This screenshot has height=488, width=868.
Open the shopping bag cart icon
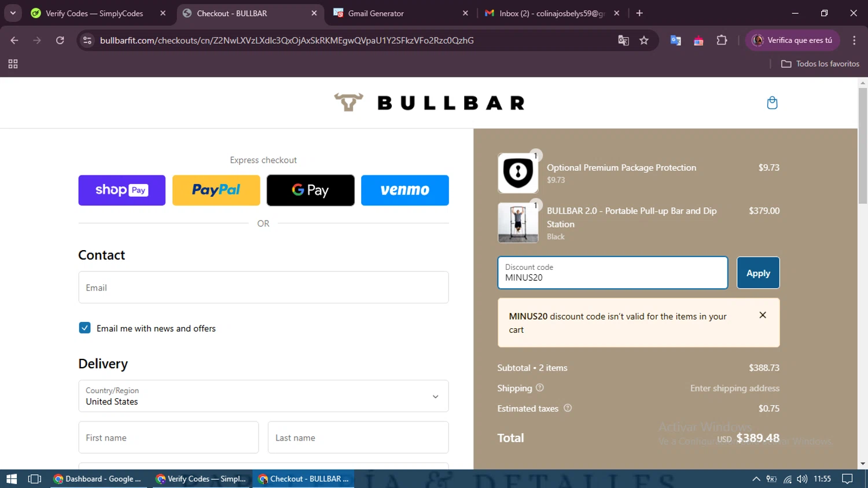[x=772, y=103]
